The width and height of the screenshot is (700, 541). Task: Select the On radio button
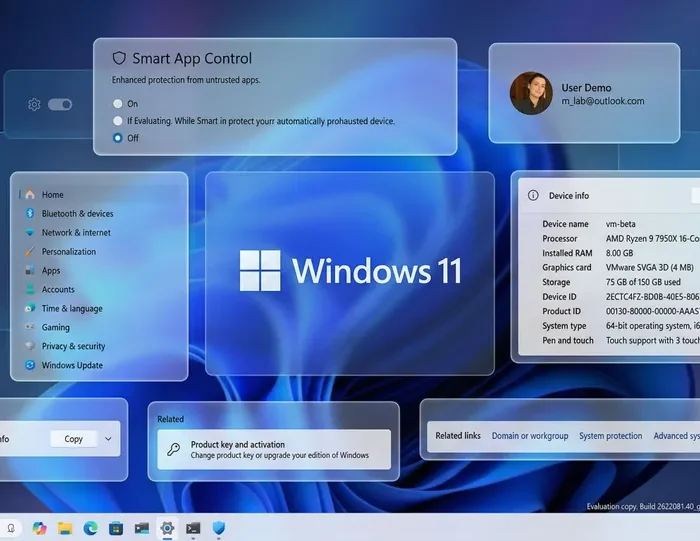pyautogui.click(x=117, y=104)
